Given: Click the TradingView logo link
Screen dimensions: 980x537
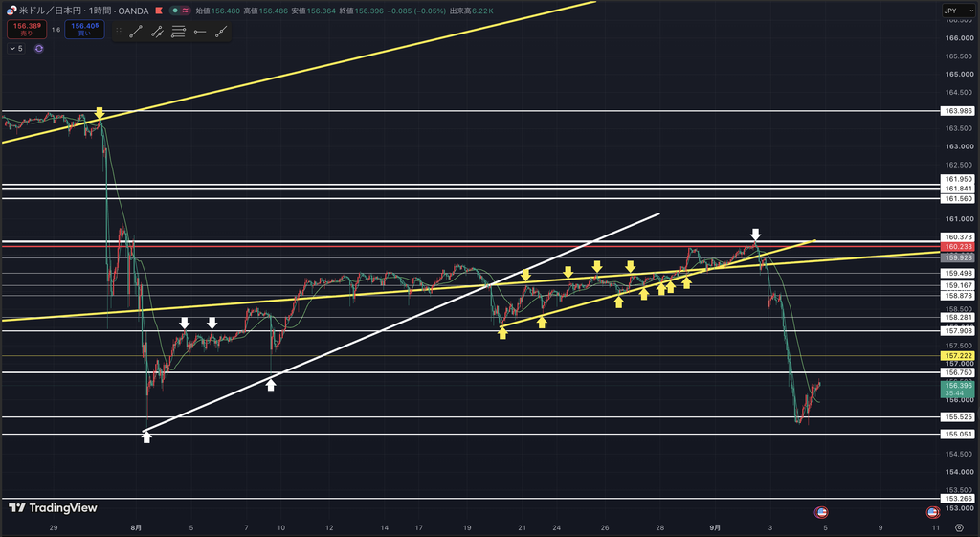Looking at the screenshot, I should [54, 507].
